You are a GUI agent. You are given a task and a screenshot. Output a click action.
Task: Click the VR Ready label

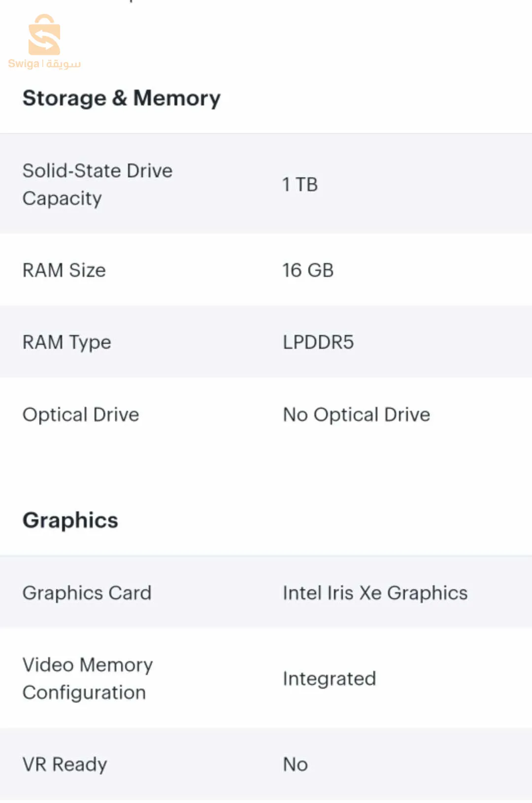(65, 765)
